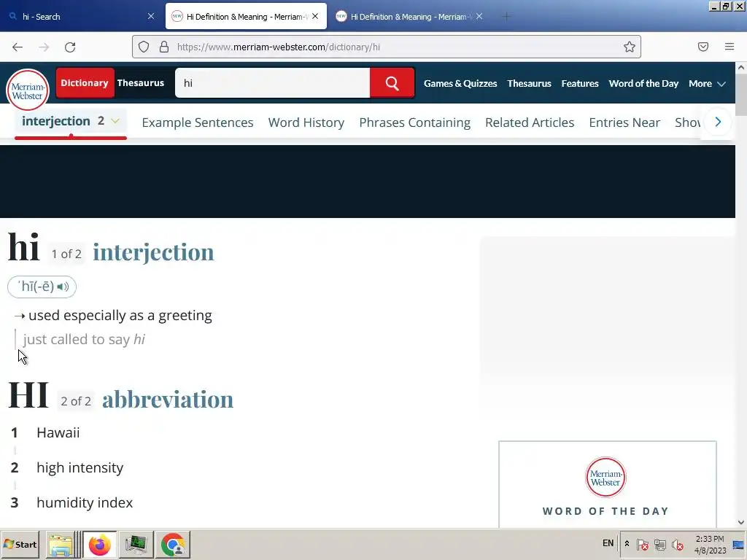Bookmark this page with the star icon
The height and width of the screenshot is (560, 747).
(x=630, y=47)
